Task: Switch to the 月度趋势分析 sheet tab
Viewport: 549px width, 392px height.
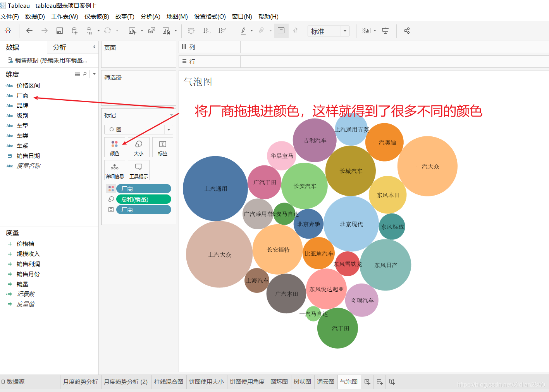Action: (x=81, y=382)
